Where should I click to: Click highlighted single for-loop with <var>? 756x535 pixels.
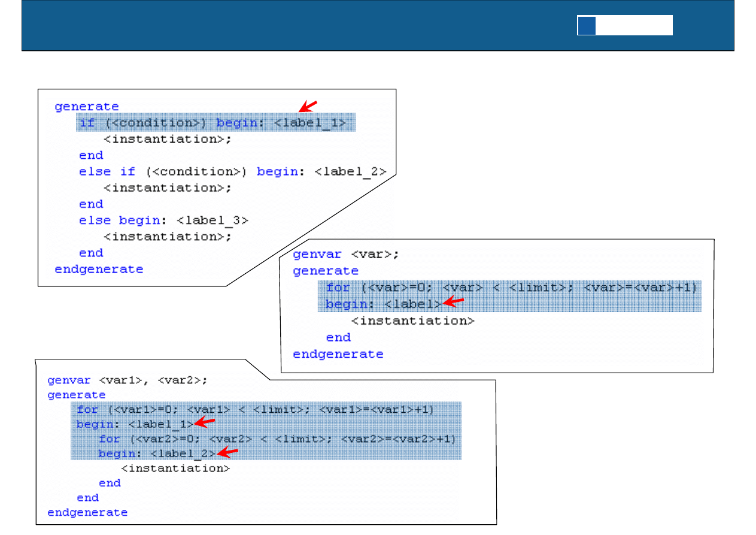(x=511, y=288)
